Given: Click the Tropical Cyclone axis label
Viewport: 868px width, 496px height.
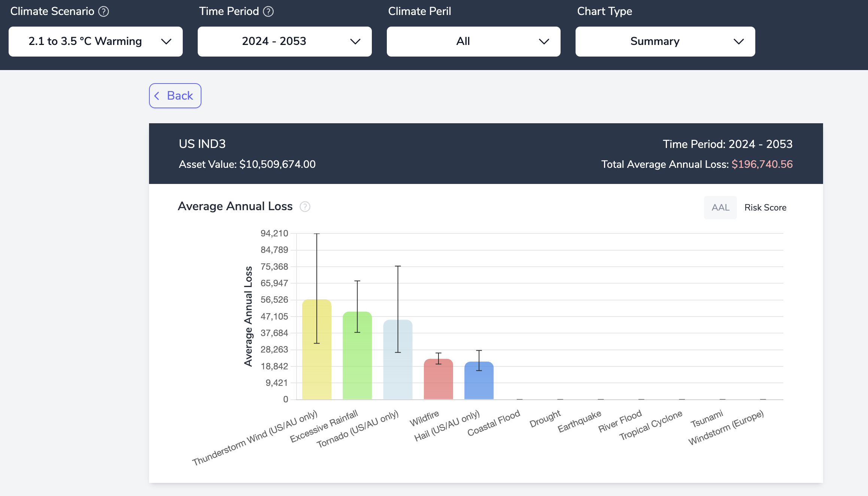Looking at the screenshot, I should point(651,425).
